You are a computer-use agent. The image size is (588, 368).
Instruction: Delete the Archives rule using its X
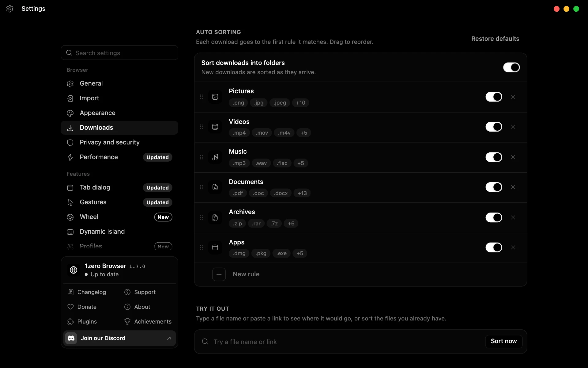[513, 217]
